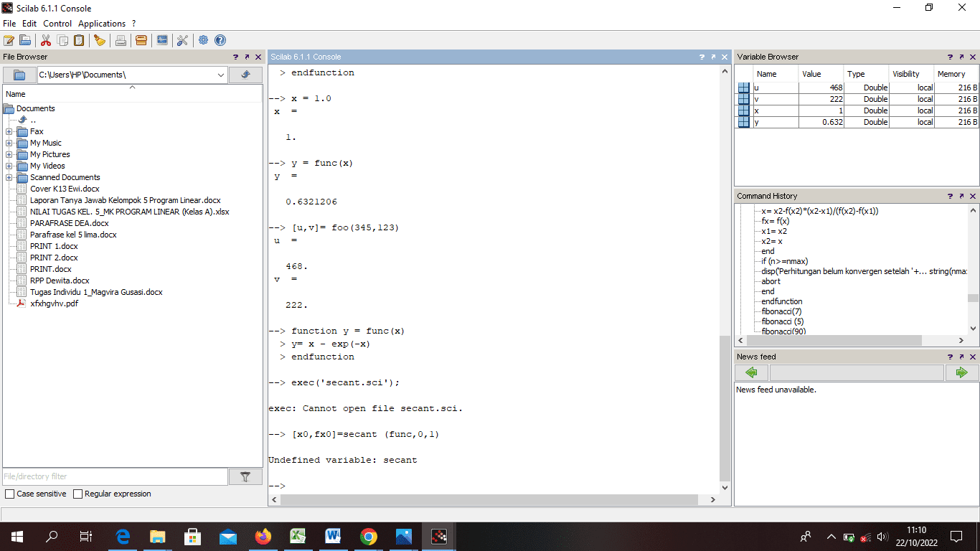
Task: Click the console vertical scrollbar
Action: coord(725,407)
